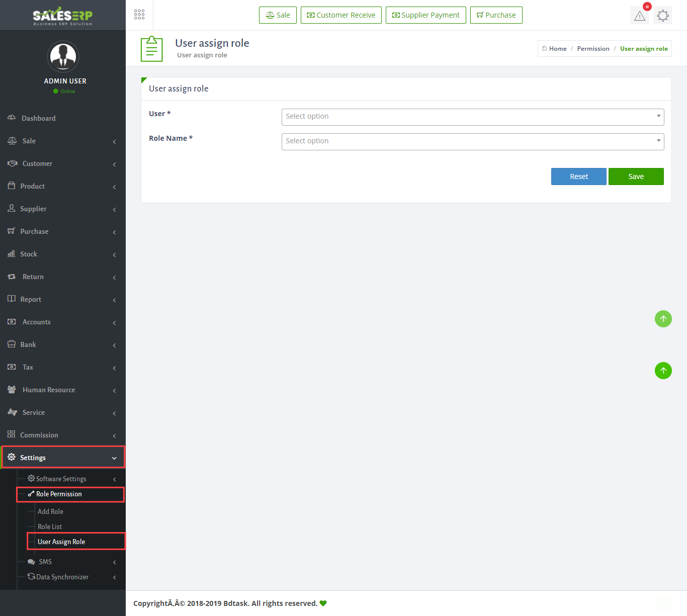Click the SalesERP logo
This screenshot has width=687, height=616.
click(63, 16)
